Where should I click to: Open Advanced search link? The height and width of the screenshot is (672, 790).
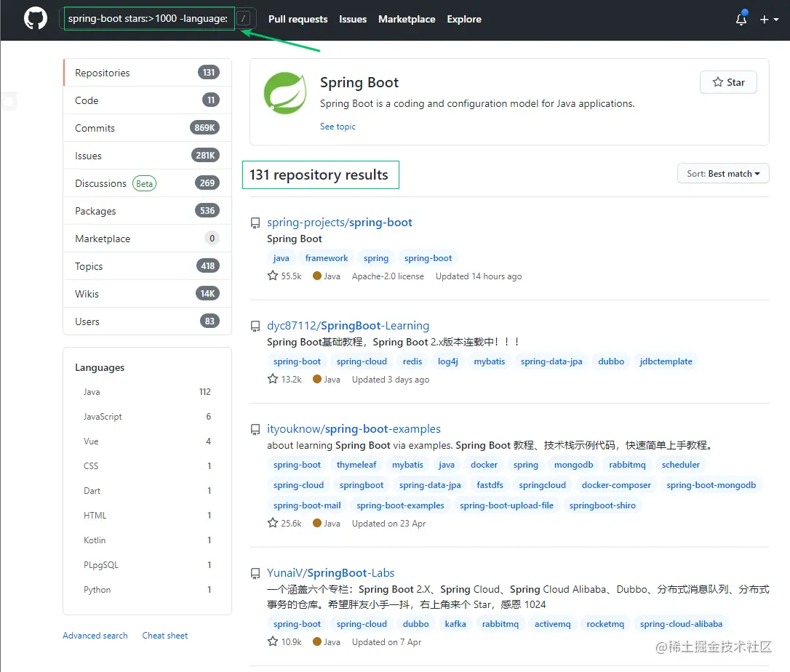[x=95, y=635]
